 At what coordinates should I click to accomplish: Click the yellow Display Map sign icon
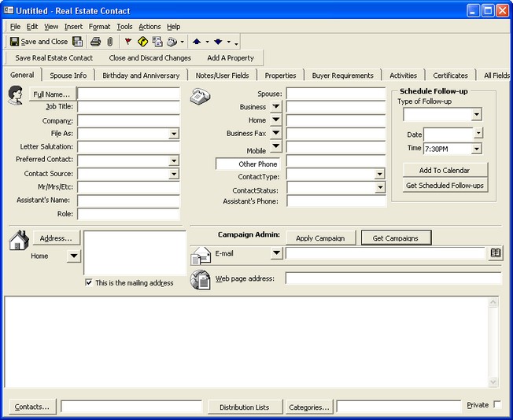142,42
